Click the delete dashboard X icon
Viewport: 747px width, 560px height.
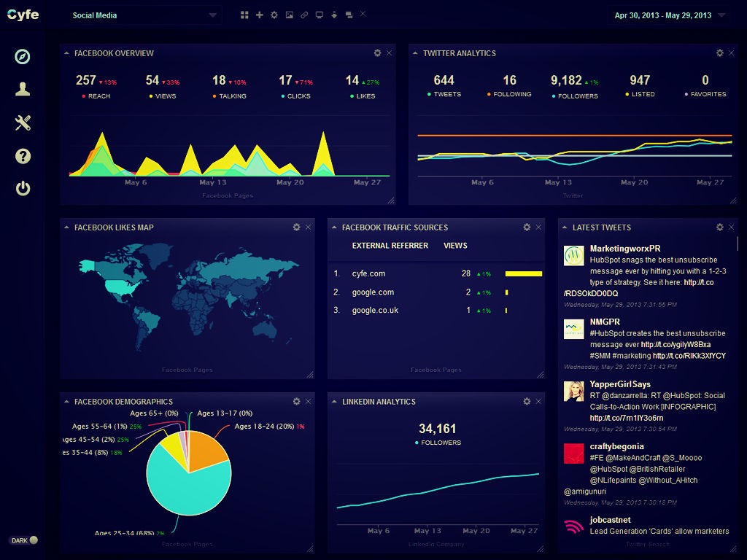pos(363,14)
